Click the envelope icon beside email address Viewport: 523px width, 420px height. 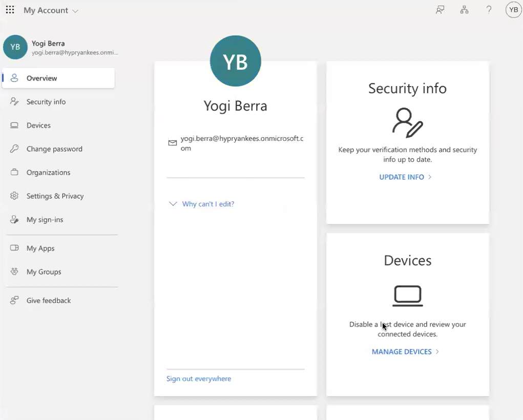[173, 143]
